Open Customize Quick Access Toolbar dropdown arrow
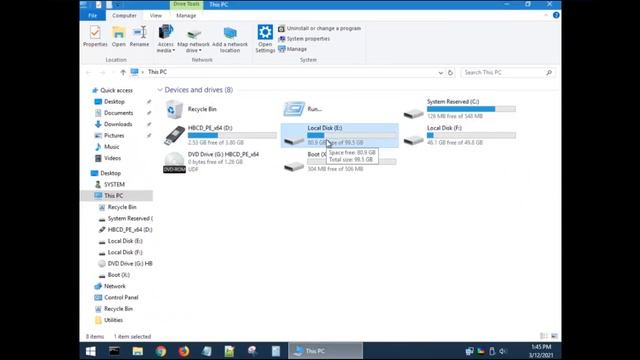 [x=118, y=4]
